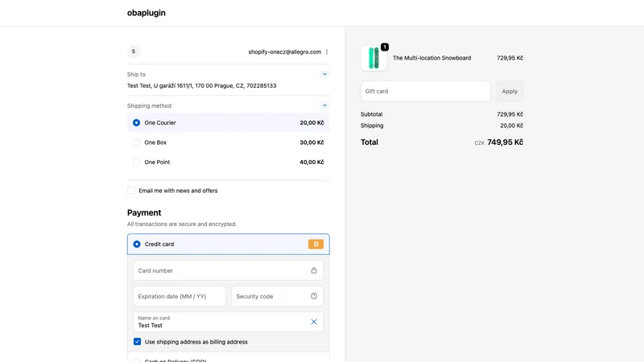Focus the Expiration date field
This screenshot has width=644, height=362.
[179, 296]
